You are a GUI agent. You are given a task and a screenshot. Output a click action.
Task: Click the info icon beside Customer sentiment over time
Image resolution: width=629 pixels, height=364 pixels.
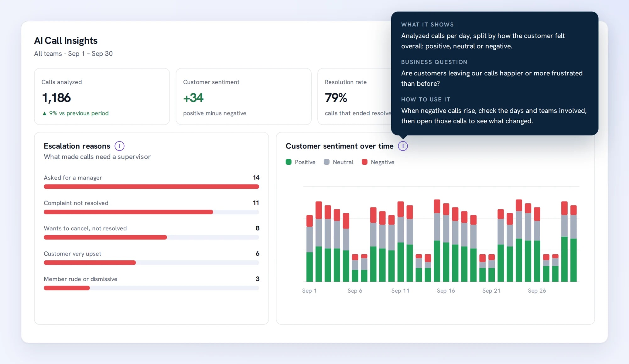coord(403,146)
